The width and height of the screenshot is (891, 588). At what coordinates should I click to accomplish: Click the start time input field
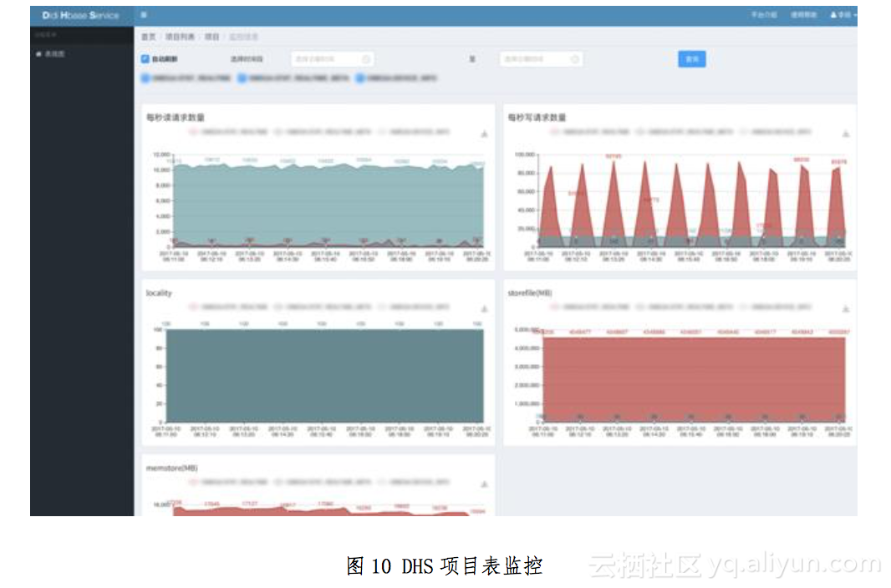[326, 59]
